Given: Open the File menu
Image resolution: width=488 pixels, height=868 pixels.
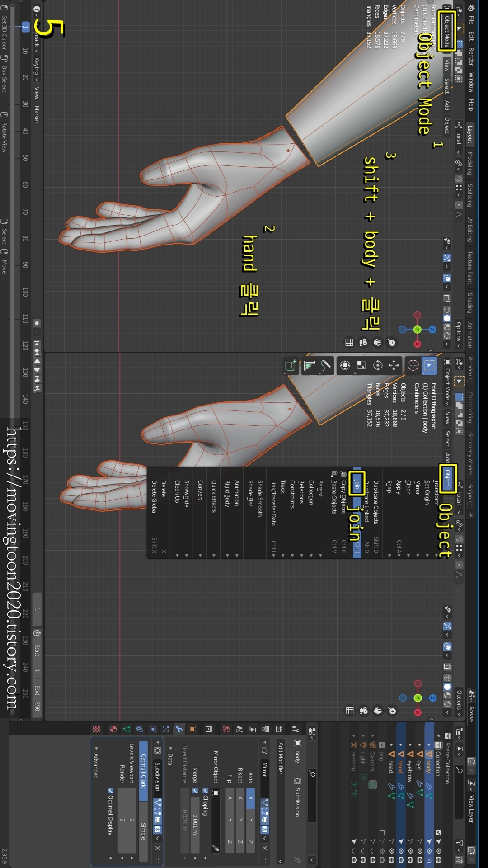Looking at the screenshot, I should [x=471, y=20].
